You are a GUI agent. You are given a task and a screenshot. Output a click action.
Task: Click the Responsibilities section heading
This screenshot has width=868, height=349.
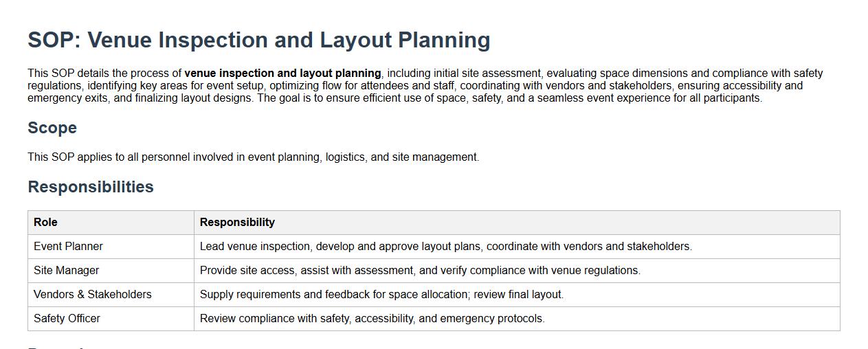click(91, 187)
